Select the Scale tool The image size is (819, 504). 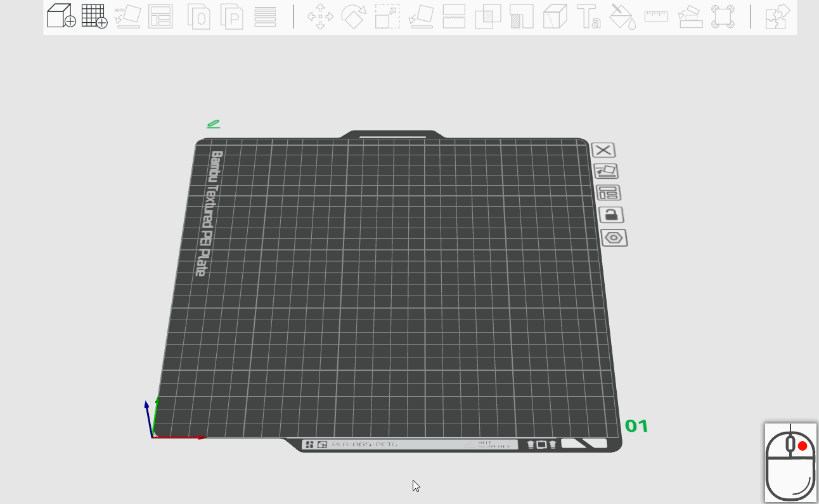tap(387, 16)
